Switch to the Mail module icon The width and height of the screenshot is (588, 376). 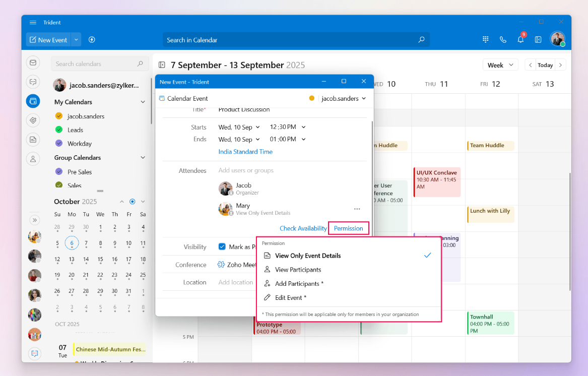pyautogui.click(x=33, y=62)
